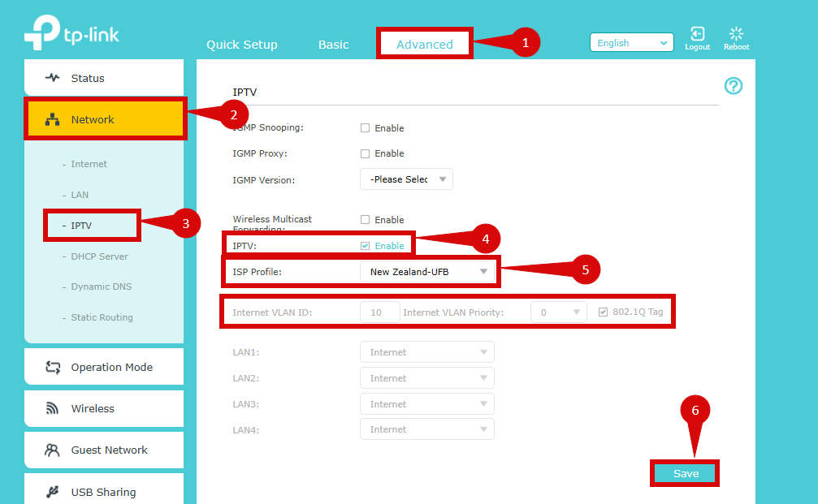This screenshot has width=818, height=504.
Task: Open Status via its pulse icon
Action: 53,79
